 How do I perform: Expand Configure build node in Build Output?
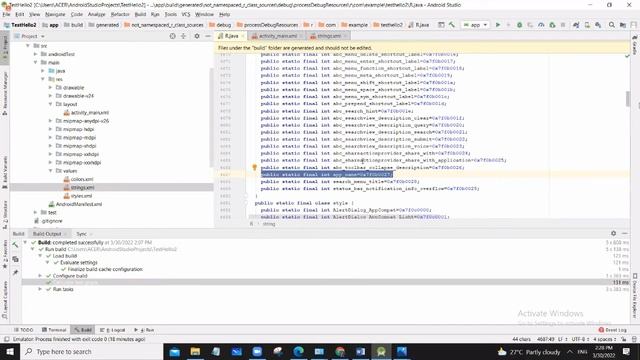(40, 276)
